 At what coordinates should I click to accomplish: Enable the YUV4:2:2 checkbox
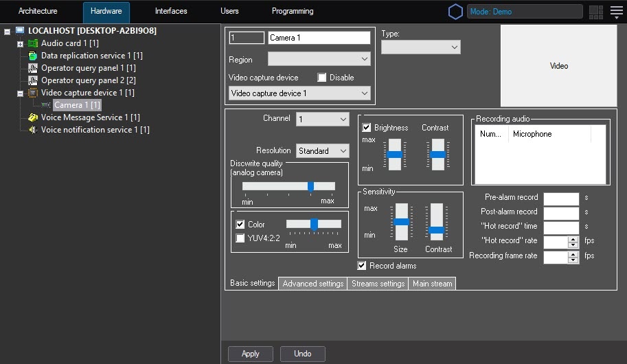pyautogui.click(x=240, y=238)
